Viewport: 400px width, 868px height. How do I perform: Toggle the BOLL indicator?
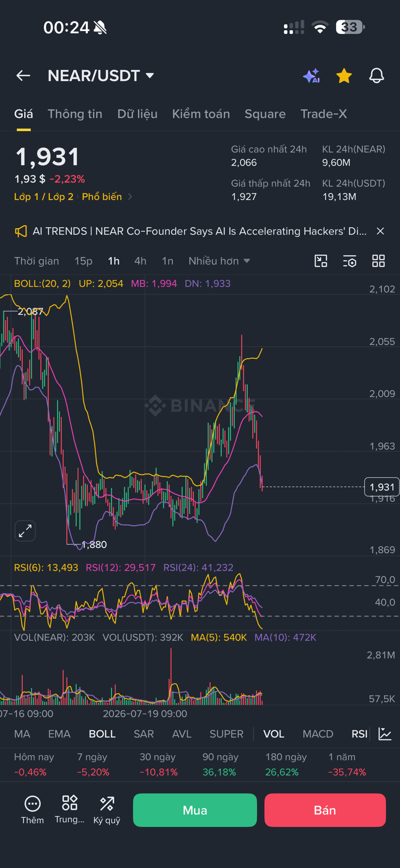point(102,734)
